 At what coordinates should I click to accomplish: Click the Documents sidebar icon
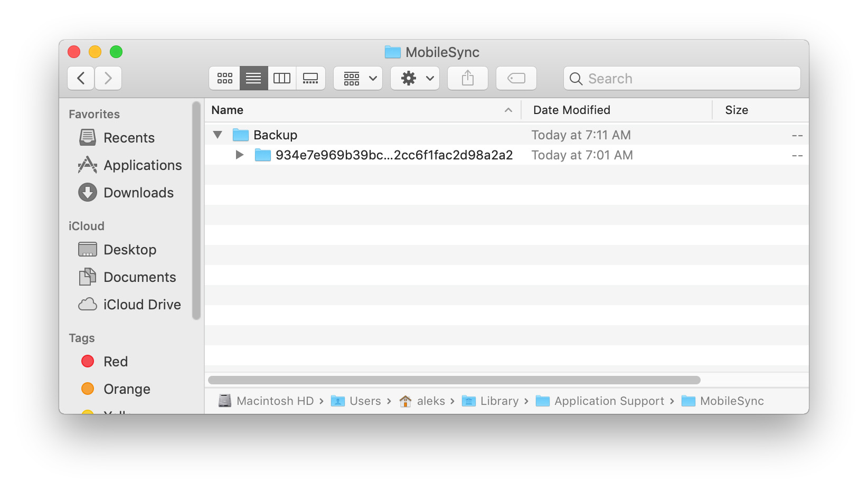(88, 277)
